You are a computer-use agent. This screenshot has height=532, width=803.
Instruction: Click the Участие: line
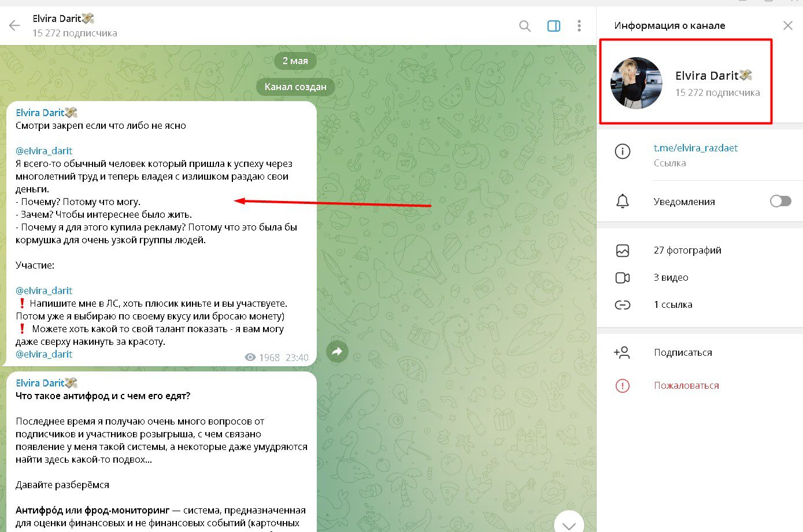pyautogui.click(x=35, y=265)
